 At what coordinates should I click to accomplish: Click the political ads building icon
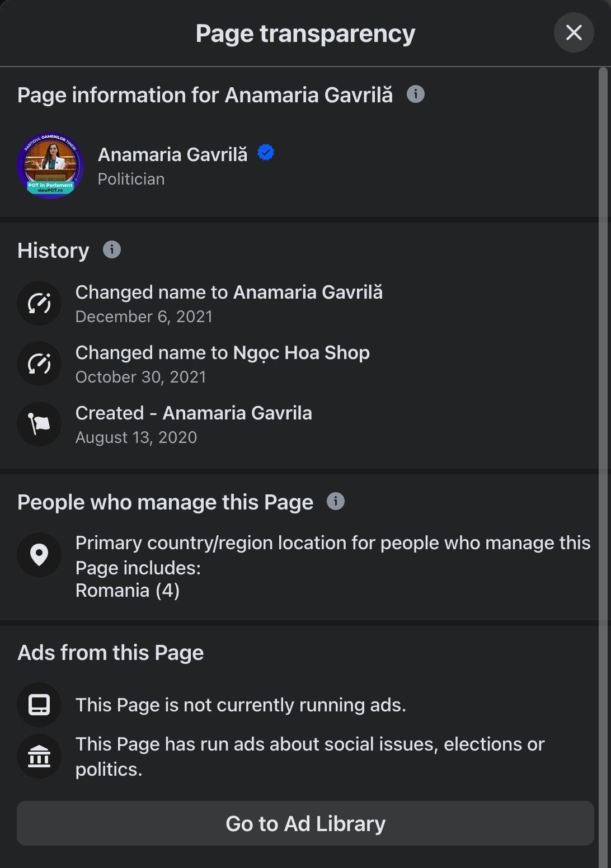[x=39, y=756]
